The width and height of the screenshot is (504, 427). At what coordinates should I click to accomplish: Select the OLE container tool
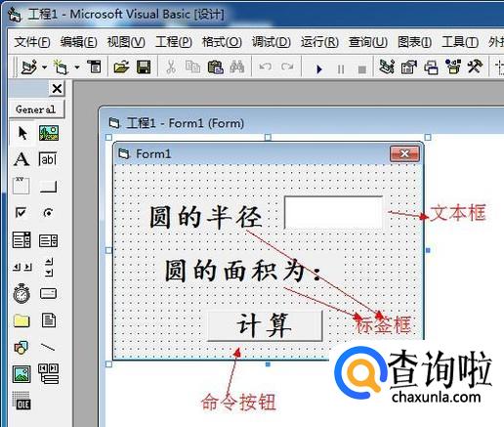[21, 401]
